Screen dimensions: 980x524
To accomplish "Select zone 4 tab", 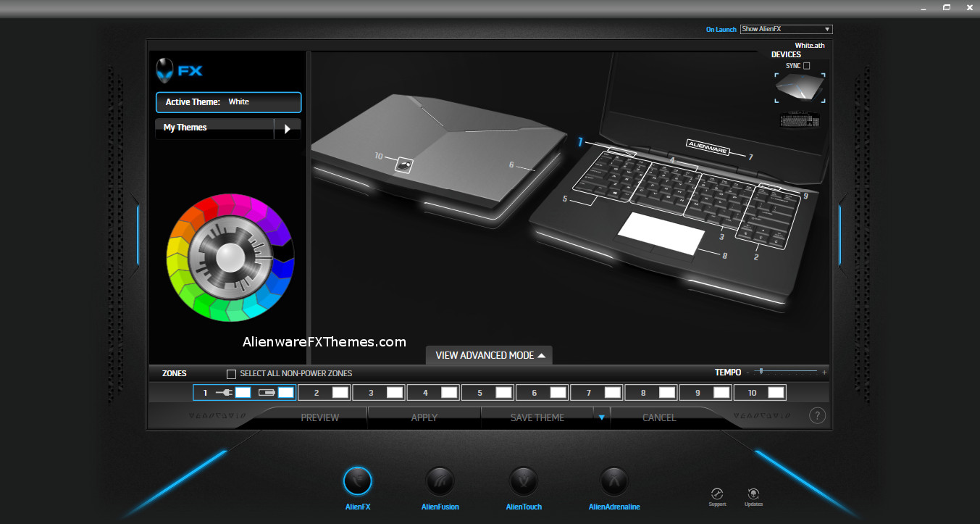I will 434,392.
